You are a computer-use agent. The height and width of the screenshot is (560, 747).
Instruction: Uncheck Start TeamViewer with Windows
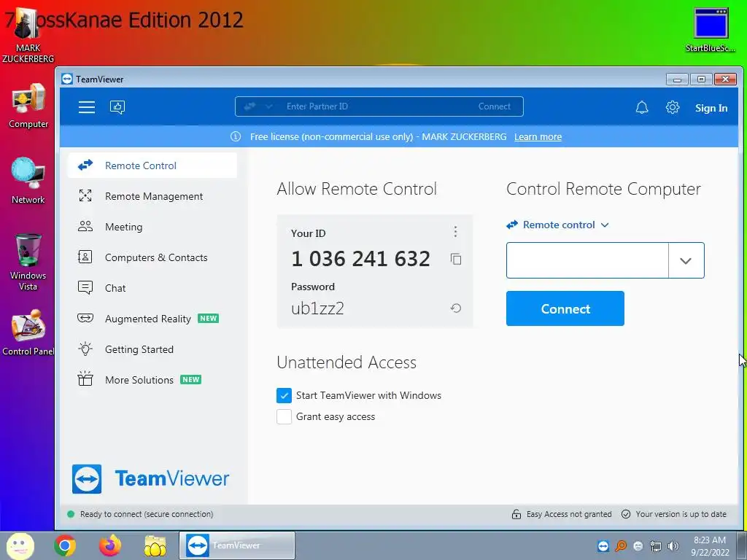[284, 395]
